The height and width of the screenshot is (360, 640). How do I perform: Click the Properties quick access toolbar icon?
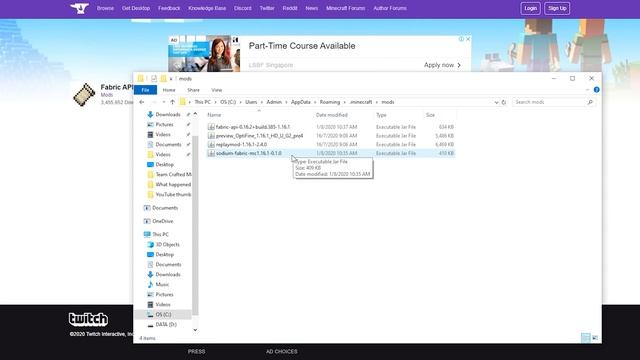(154, 78)
